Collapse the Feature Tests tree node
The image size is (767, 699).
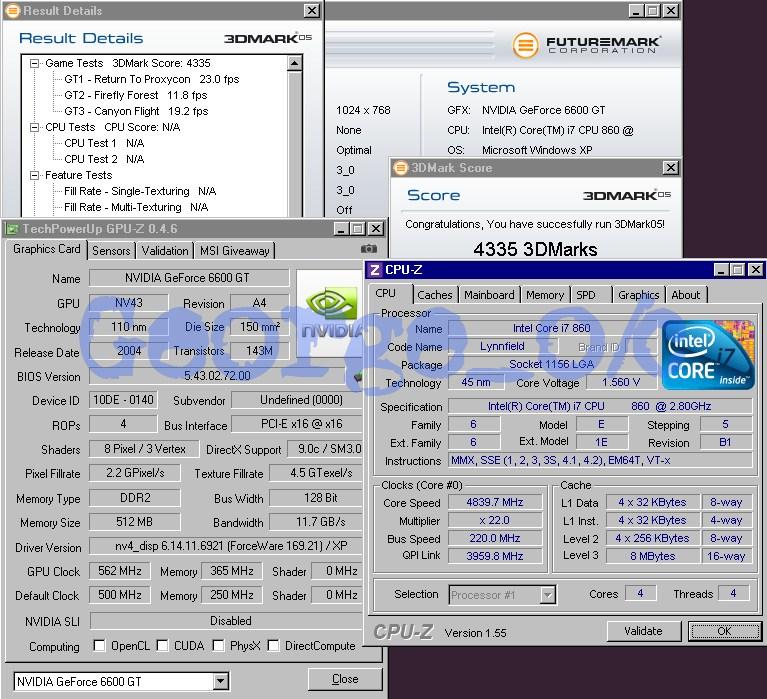click(34, 176)
